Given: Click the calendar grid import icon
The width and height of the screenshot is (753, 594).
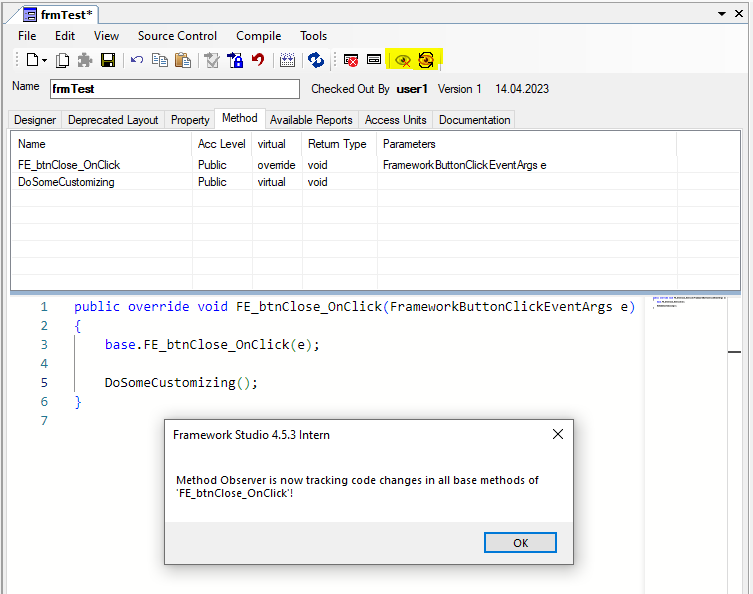Looking at the screenshot, I should 287,60.
